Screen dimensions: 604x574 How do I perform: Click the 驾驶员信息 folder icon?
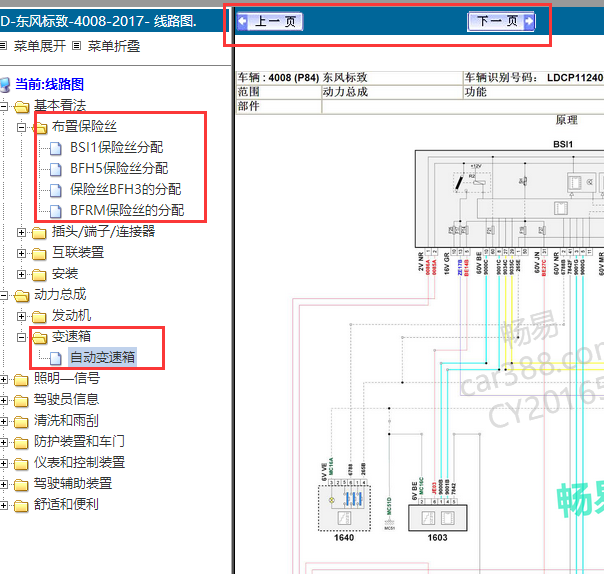click(21, 401)
